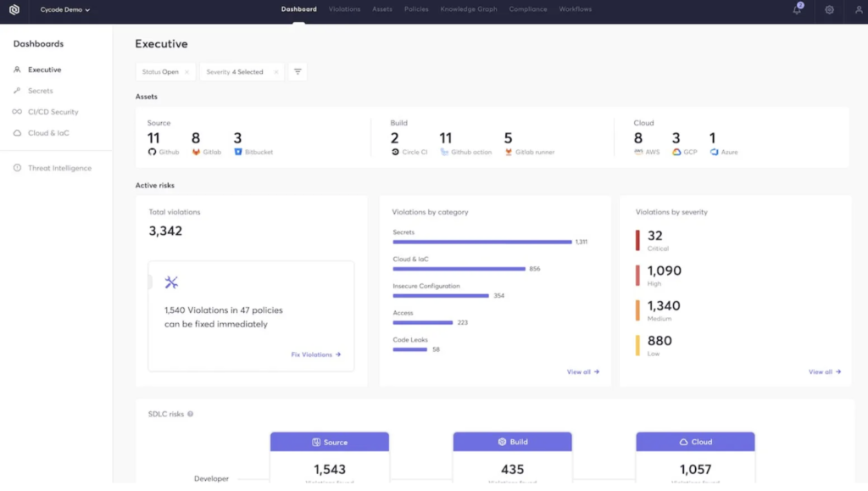Open the Severity filter dropdown
Viewport: 868px width, 491px height.
236,72
